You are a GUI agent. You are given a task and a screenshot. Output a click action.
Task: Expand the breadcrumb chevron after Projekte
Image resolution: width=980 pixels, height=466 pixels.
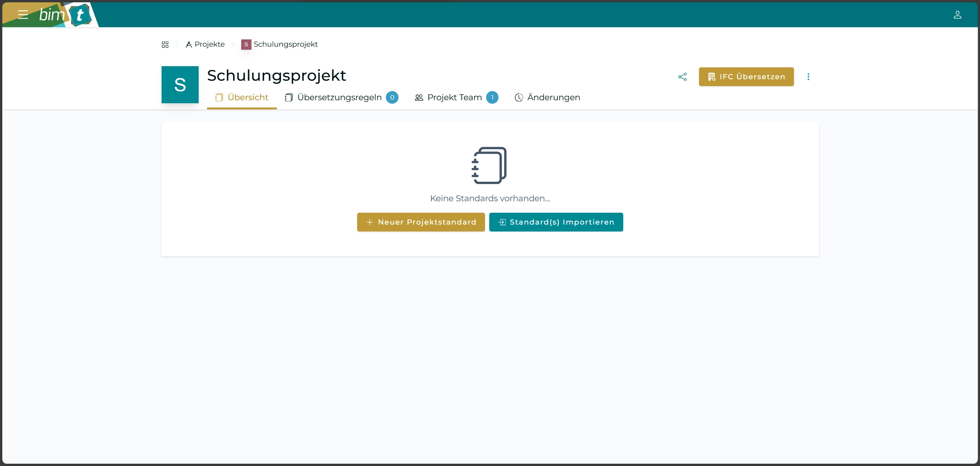pyautogui.click(x=233, y=44)
